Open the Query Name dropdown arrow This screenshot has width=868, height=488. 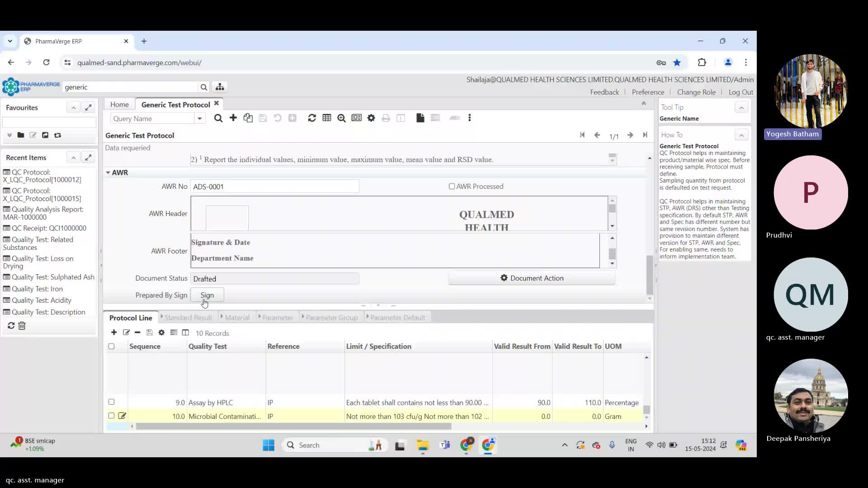(x=199, y=118)
